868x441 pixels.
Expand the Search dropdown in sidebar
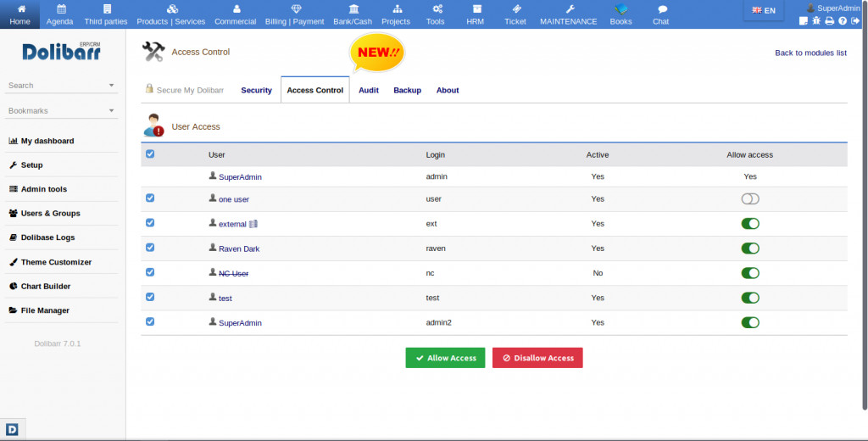coord(111,86)
